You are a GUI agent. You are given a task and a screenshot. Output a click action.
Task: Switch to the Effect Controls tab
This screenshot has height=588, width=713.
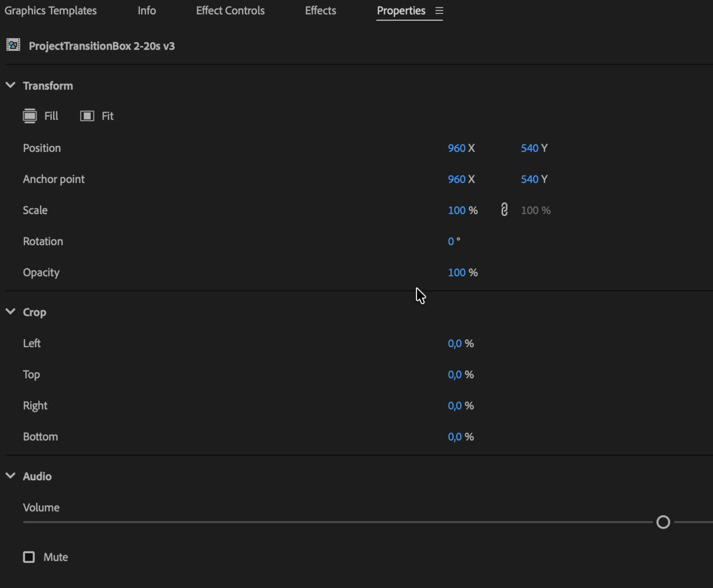[x=230, y=11]
